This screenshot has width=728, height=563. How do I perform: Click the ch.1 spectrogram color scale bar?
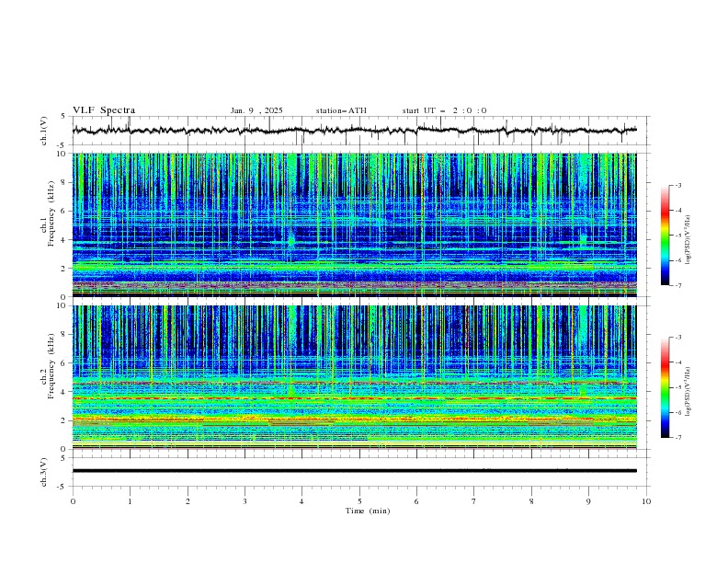[665, 236]
